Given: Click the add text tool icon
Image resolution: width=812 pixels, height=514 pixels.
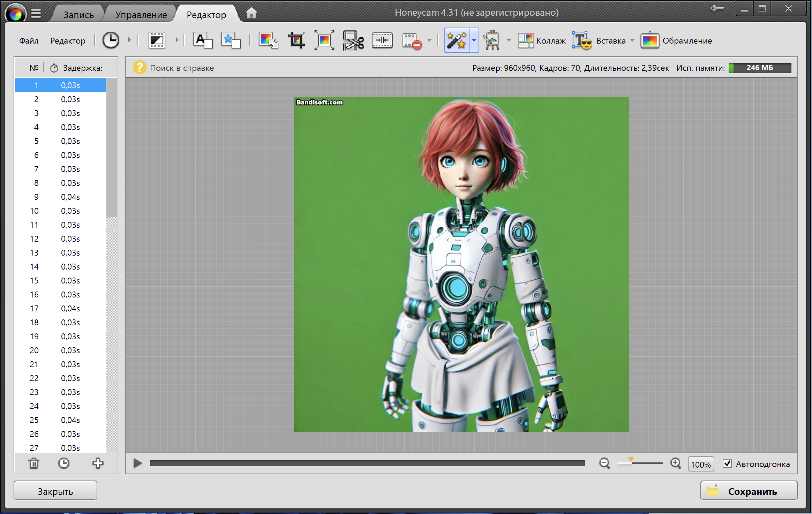Looking at the screenshot, I should 203,40.
